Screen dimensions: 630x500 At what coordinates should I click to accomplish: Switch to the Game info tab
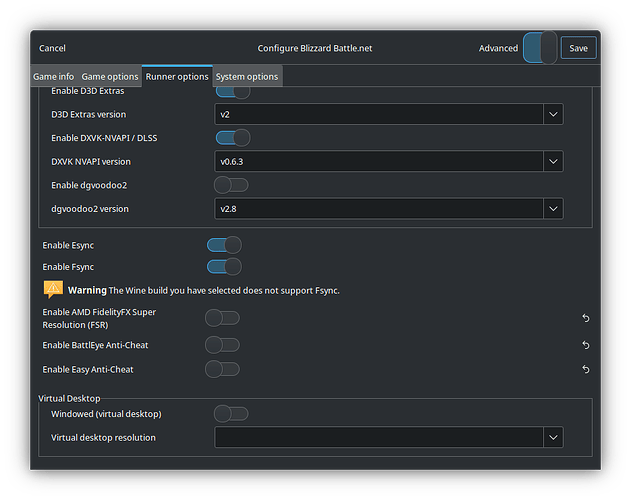pos(53,76)
